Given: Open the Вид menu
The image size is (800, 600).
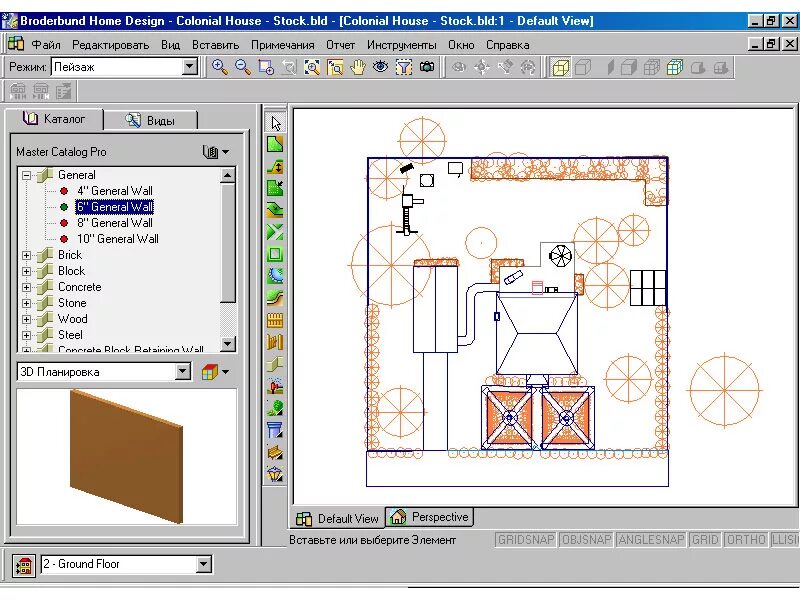Looking at the screenshot, I should [x=170, y=45].
